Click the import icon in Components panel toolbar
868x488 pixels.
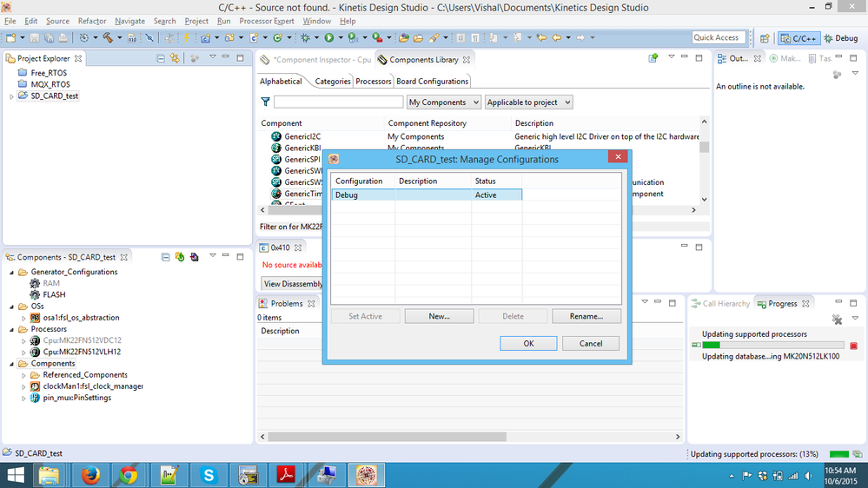pos(195,257)
